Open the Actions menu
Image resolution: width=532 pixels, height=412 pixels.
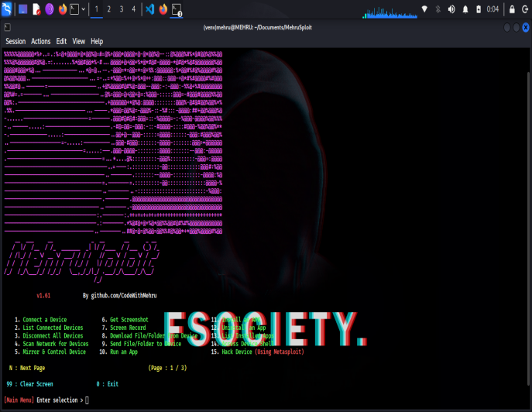40,41
